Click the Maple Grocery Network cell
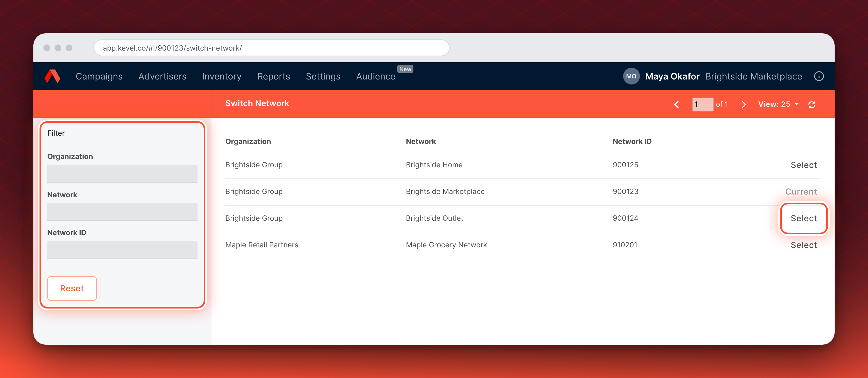This screenshot has width=868, height=378. (x=447, y=245)
